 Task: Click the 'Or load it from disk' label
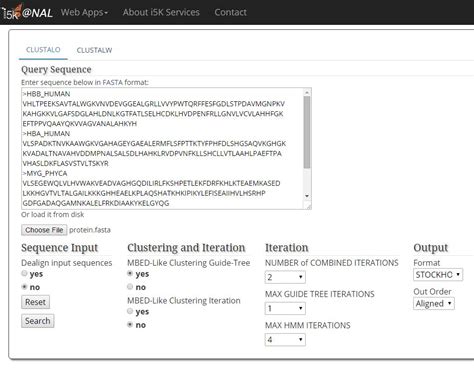(53, 215)
